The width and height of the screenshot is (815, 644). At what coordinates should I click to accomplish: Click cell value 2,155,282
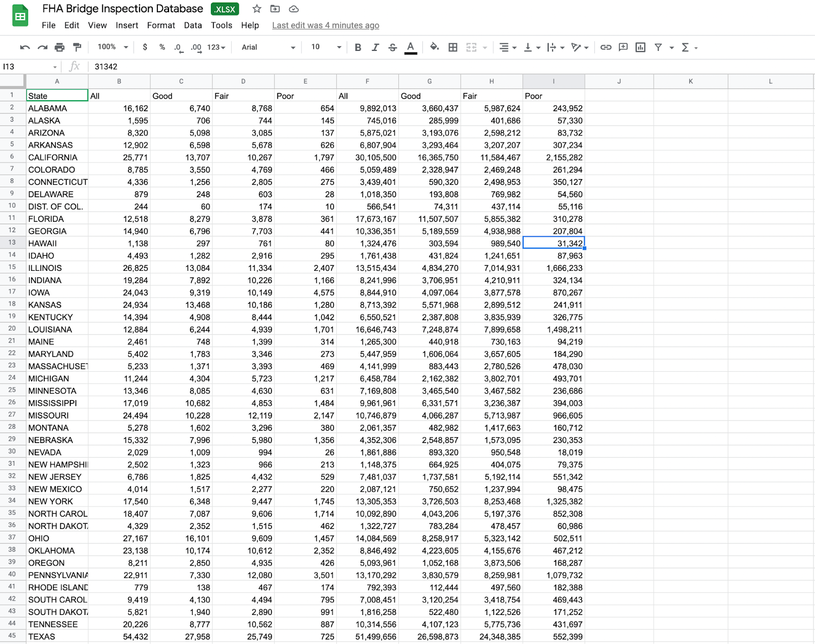(554, 157)
